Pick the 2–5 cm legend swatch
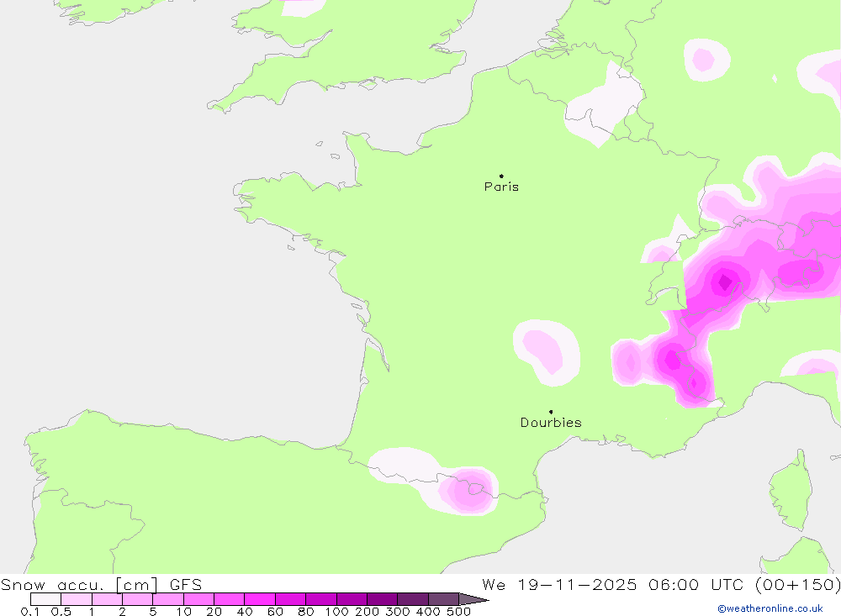The height and width of the screenshot is (616, 841). [x=137, y=599]
